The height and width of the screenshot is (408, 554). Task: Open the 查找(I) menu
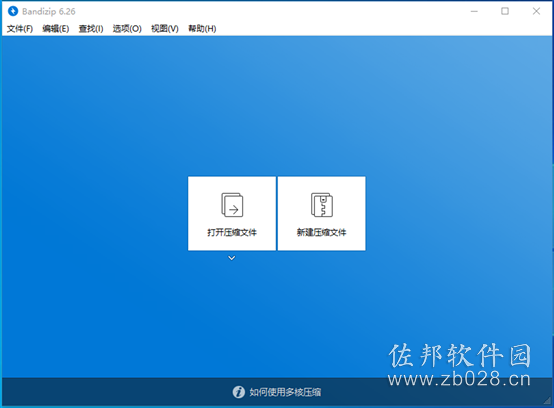(x=91, y=29)
